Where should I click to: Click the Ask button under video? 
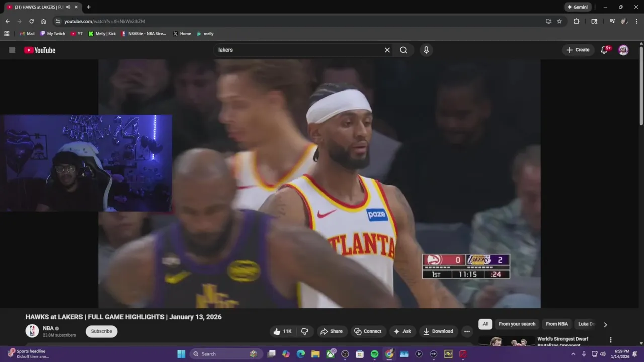tap(402, 331)
